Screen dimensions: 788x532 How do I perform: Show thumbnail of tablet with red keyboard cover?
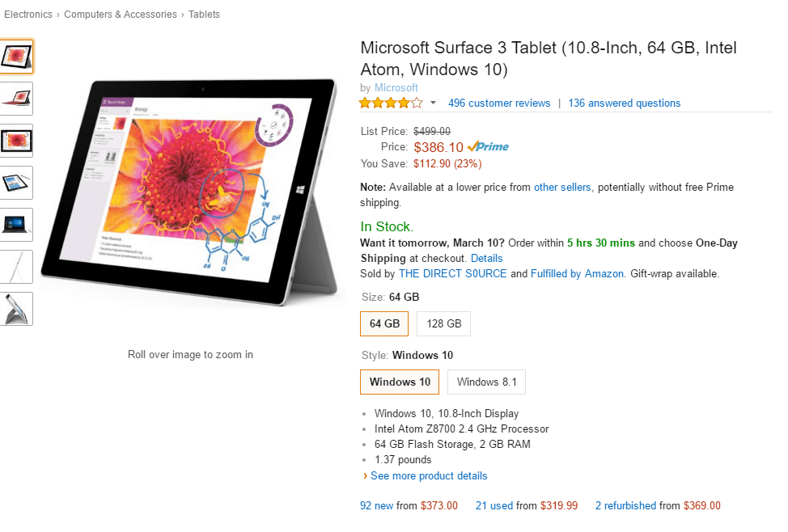tap(16, 99)
